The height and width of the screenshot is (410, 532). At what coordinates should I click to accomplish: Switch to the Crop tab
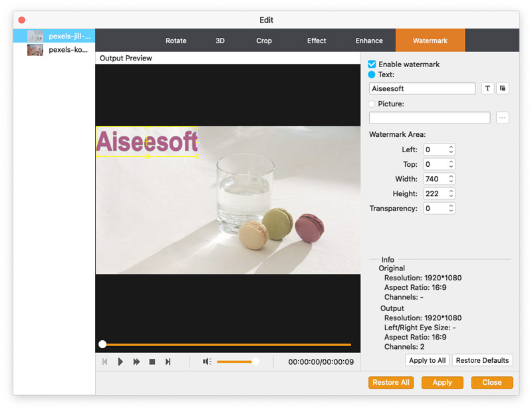(x=264, y=41)
